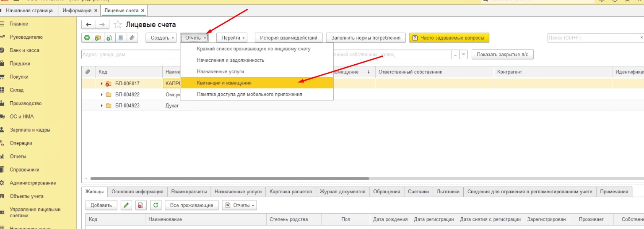
Task: Click the green plus create icon
Action: pyautogui.click(x=87, y=38)
